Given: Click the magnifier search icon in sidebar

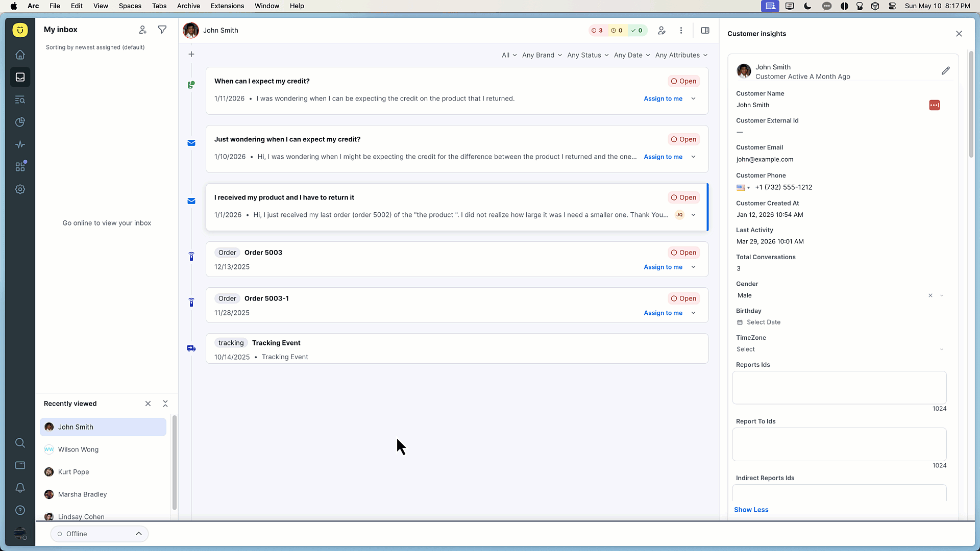Looking at the screenshot, I should point(20,443).
